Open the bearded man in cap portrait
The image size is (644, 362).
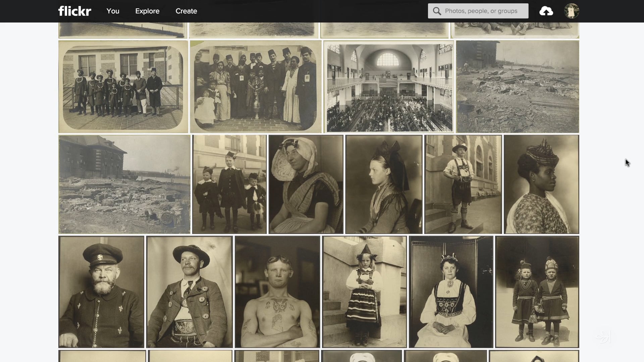[101, 292]
